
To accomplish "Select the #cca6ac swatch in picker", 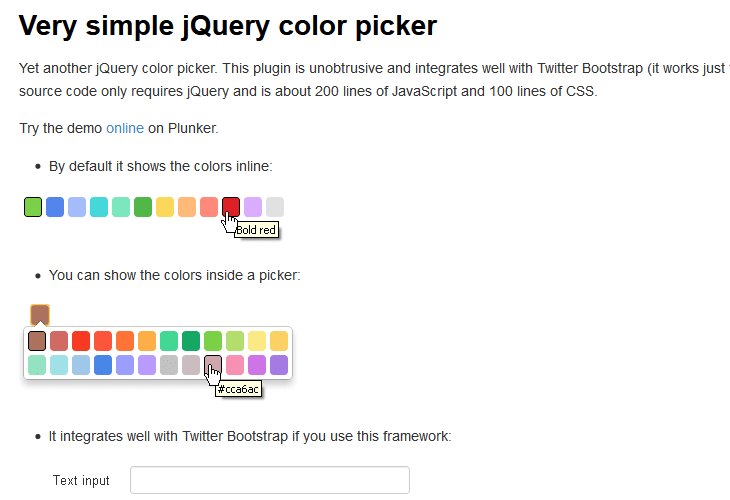I will [x=213, y=365].
